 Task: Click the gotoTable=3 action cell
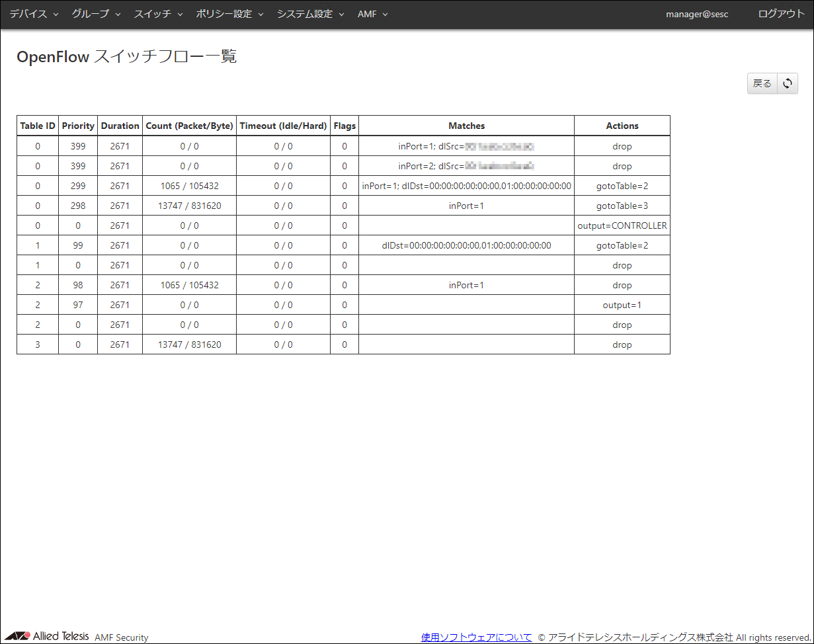(622, 206)
